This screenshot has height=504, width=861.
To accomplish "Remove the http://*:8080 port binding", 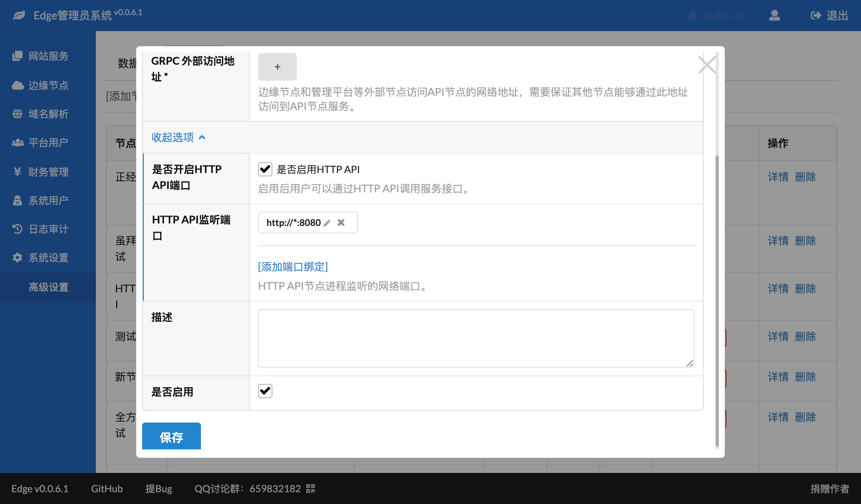I will pos(341,223).
